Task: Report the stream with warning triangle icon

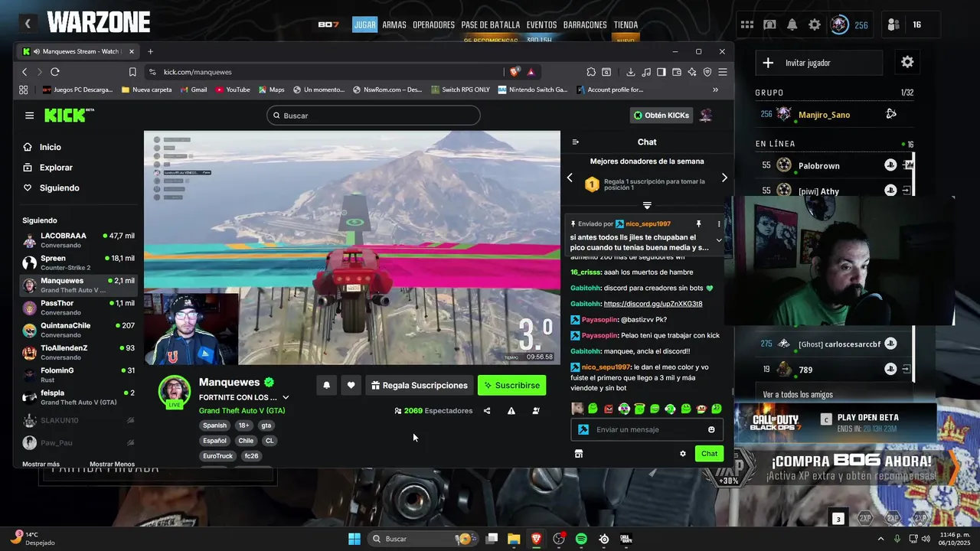Action: click(x=511, y=411)
